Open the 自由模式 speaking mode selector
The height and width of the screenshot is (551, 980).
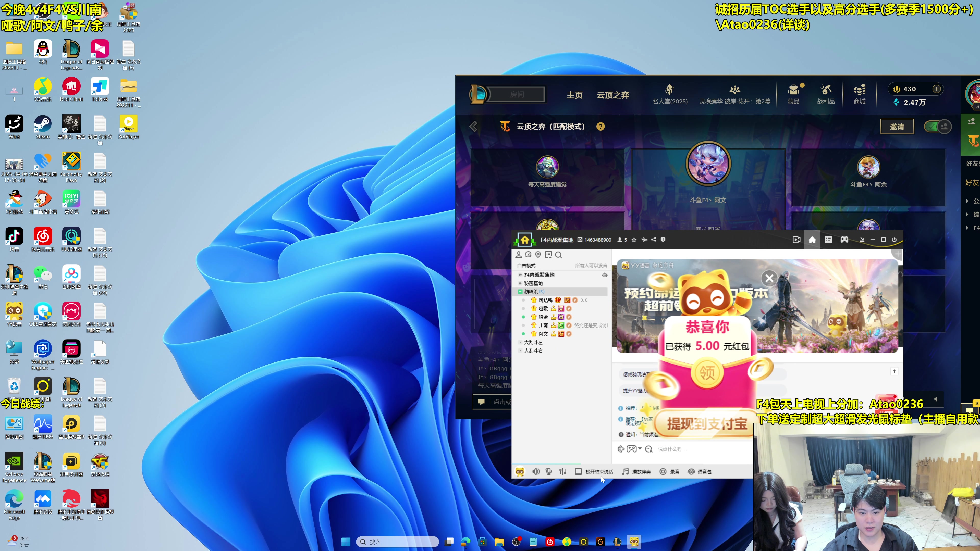[526, 265]
